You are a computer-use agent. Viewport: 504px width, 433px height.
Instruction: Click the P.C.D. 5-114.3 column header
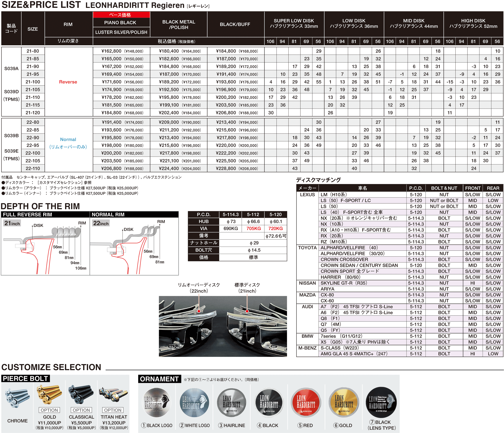coord(231,214)
